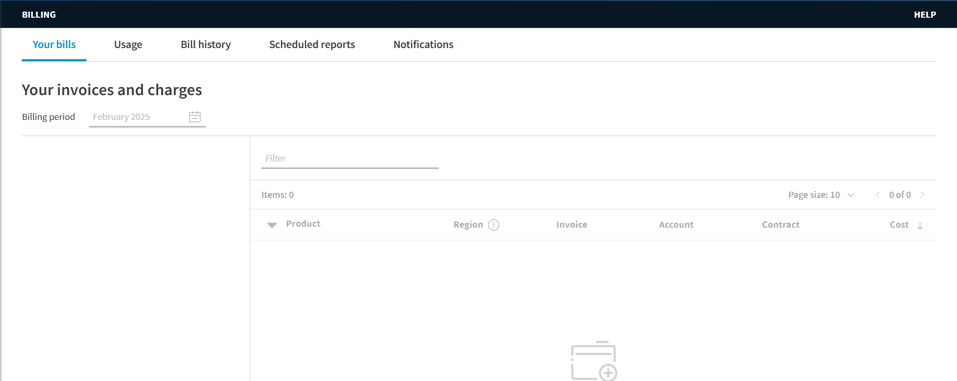This screenshot has height=381, width=957.
Task: Open the HELP link
Action: (925, 15)
